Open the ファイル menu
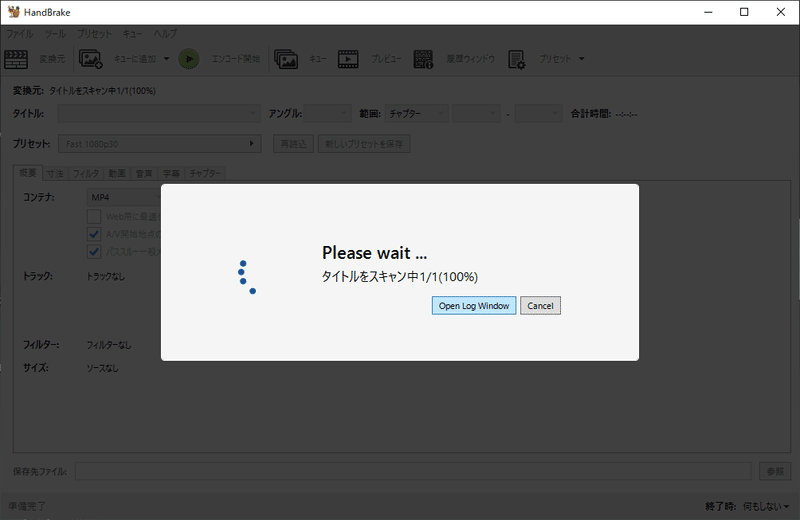This screenshot has height=520, width=800. click(19, 34)
